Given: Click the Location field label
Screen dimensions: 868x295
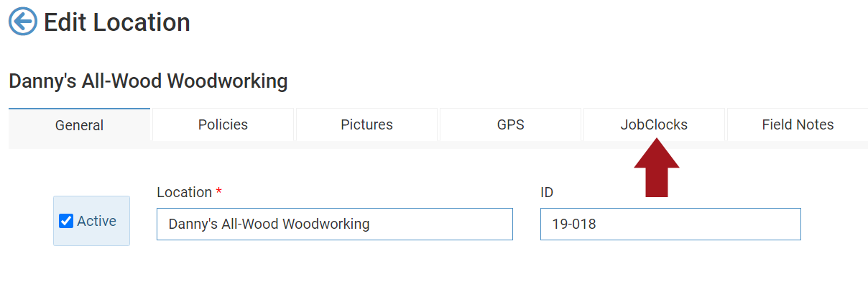Looking at the screenshot, I should tap(184, 192).
